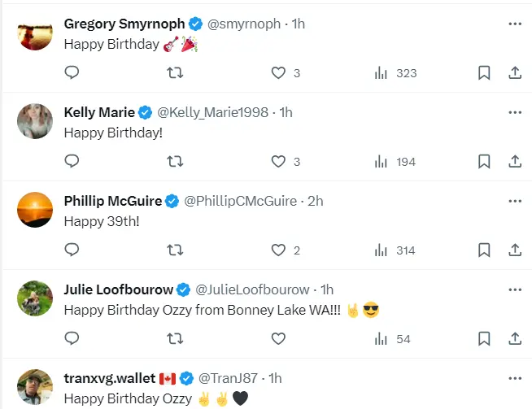This screenshot has width=532, height=409.
Task: Repost Gregory Smyrnoph's tweet
Action: 174,72
